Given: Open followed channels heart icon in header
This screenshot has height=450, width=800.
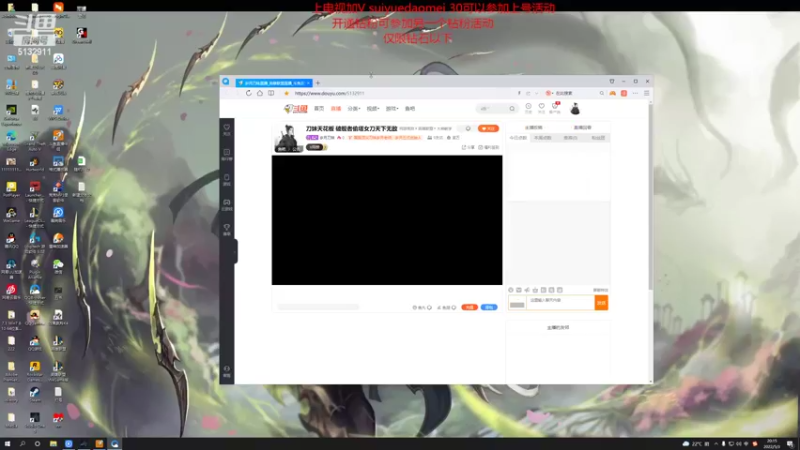Looking at the screenshot, I should point(541,108).
